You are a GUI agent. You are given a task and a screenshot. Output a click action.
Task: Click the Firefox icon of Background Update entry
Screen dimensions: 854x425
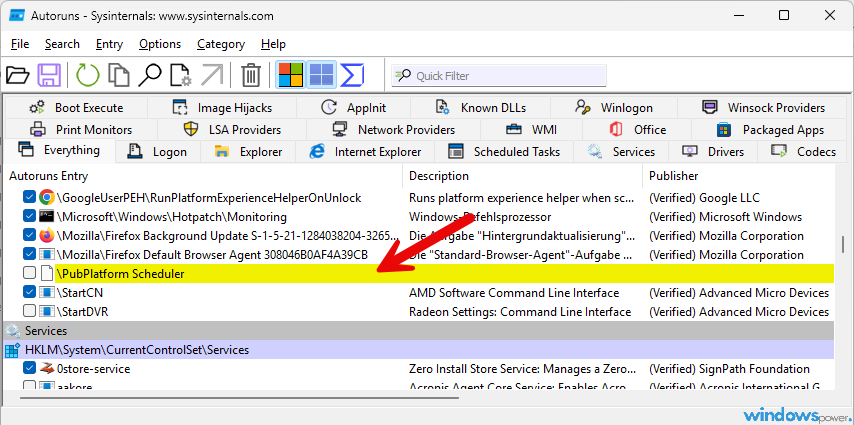[47, 235]
